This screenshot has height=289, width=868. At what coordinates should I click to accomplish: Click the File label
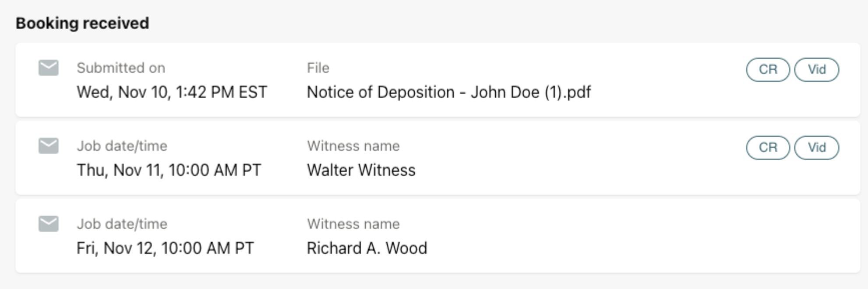coord(318,68)
